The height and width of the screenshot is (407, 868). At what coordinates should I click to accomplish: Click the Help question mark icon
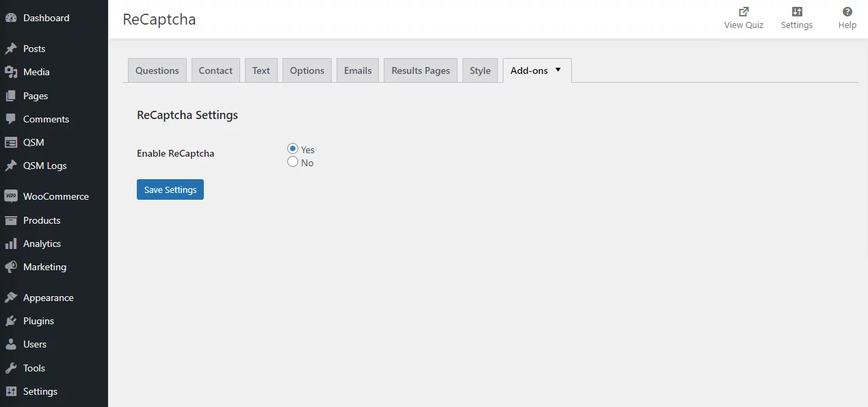point(847,12)
